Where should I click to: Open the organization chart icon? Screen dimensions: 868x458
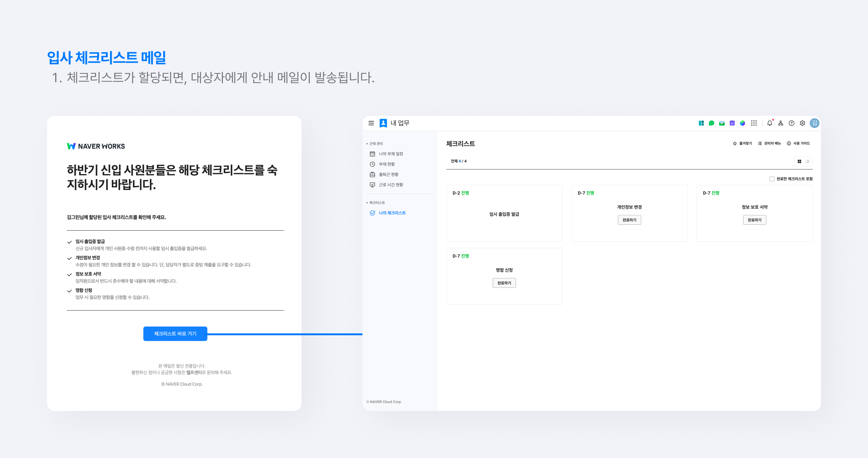pos(781,123)
